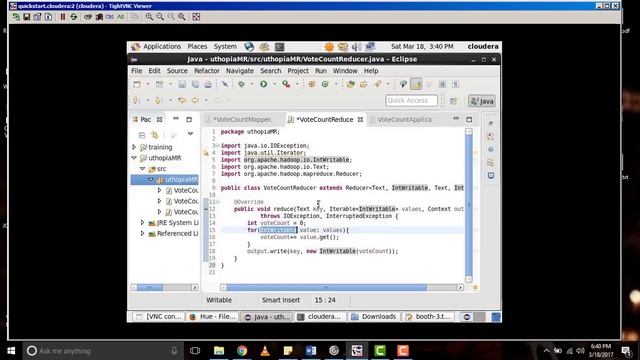Switch to cloudera terminal window button
This screenshot has height=360, width=640.
pos(320,317)
